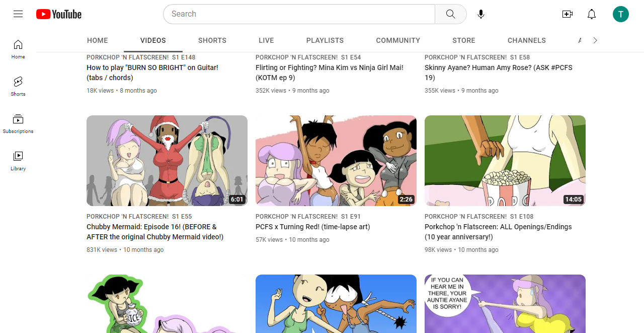This screenshot has width=644, height=333.
Task: Click "57K views • 10 months ago" text
Action: click(x=292, y=240)
